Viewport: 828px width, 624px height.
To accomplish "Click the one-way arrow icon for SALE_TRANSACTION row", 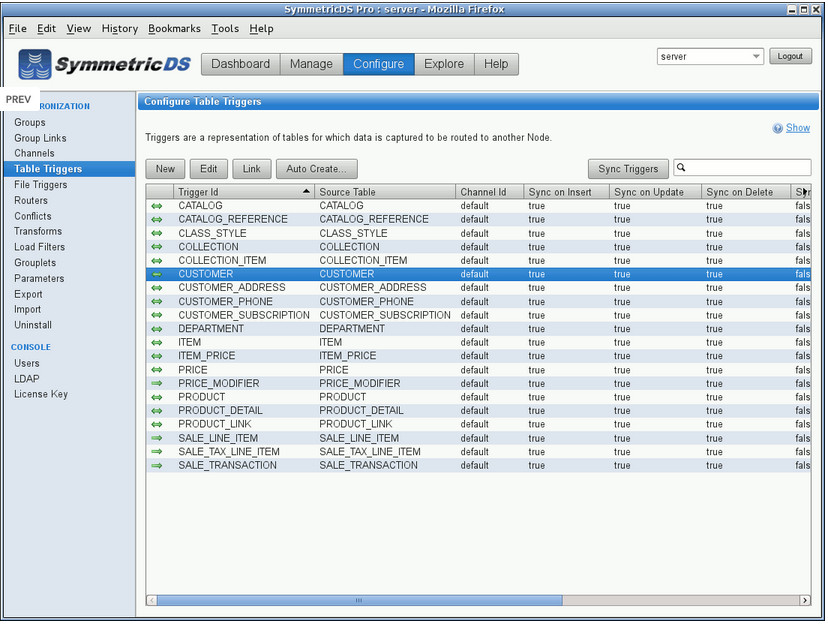I will click(x=157, y=466).
